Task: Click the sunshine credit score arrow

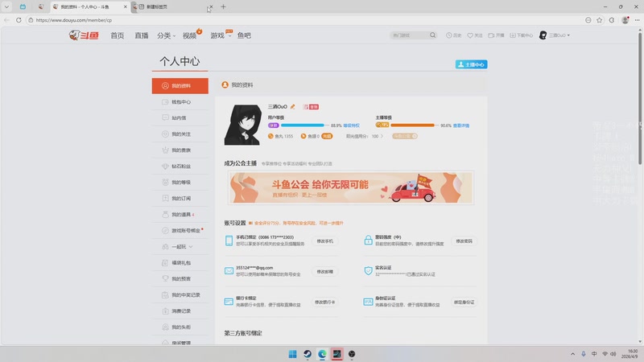Action: tap(382, 136)
